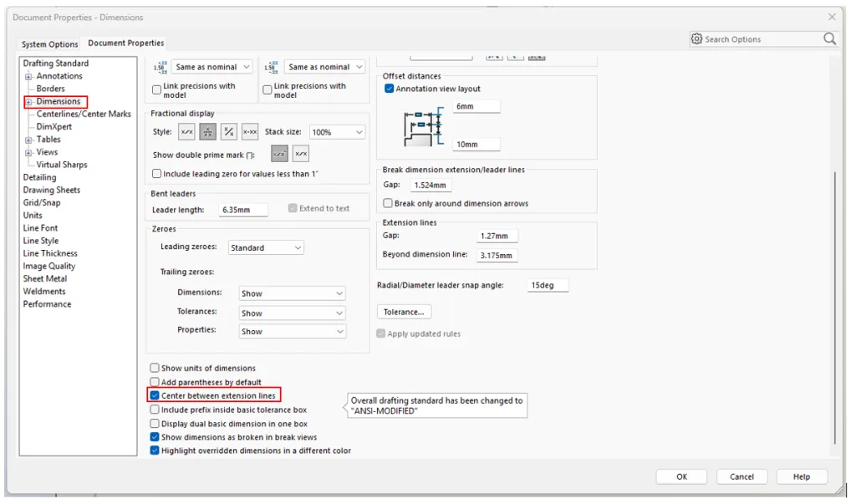Select the stacked horizontal-bar fraction style icon
This screenshot has height=504, width=856.
pos(208,132)
